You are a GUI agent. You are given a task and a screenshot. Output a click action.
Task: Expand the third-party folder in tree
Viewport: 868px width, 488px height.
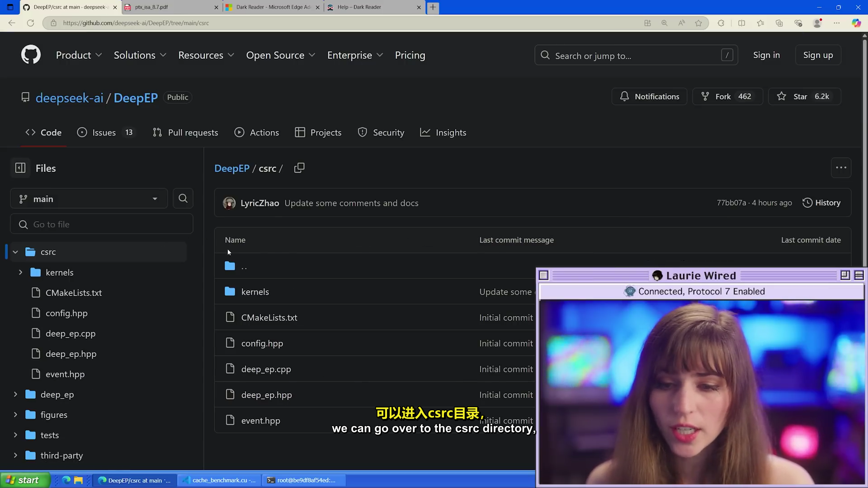coord(15,455)
